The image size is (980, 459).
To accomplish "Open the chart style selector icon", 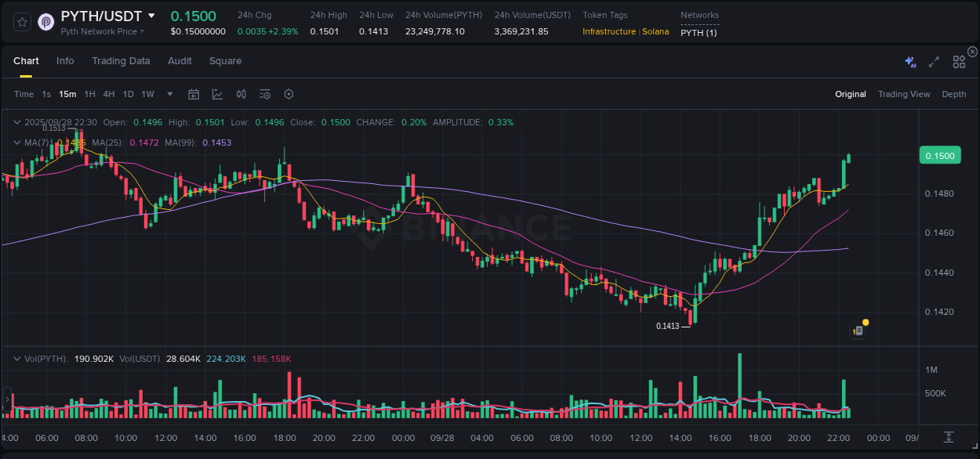I will coord(217,94).
